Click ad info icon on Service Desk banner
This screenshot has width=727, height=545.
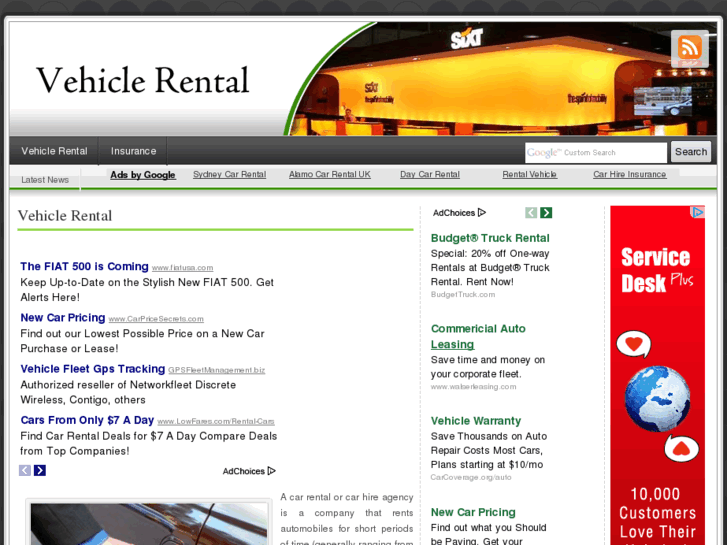(698, 212)
